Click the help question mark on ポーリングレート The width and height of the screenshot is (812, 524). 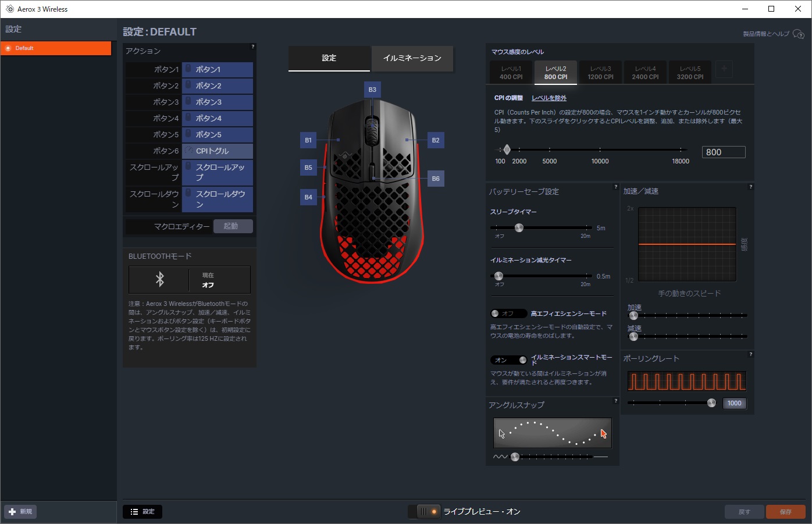(750, 354)
